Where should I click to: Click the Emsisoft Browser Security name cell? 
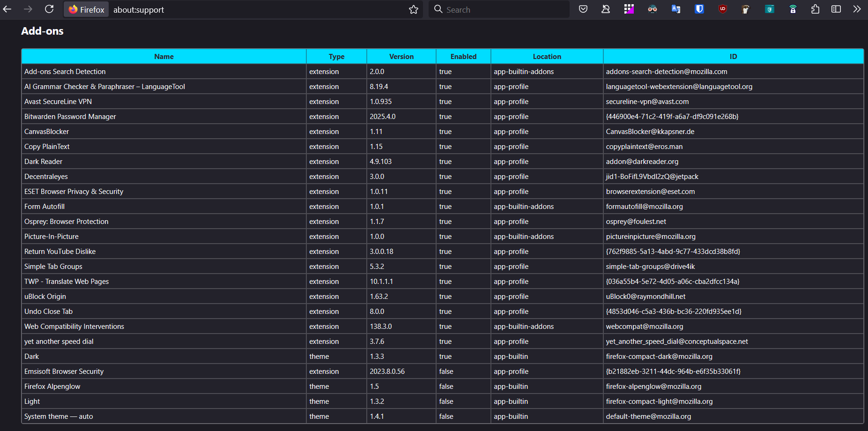pyautogui.click(x=164, y=371)
